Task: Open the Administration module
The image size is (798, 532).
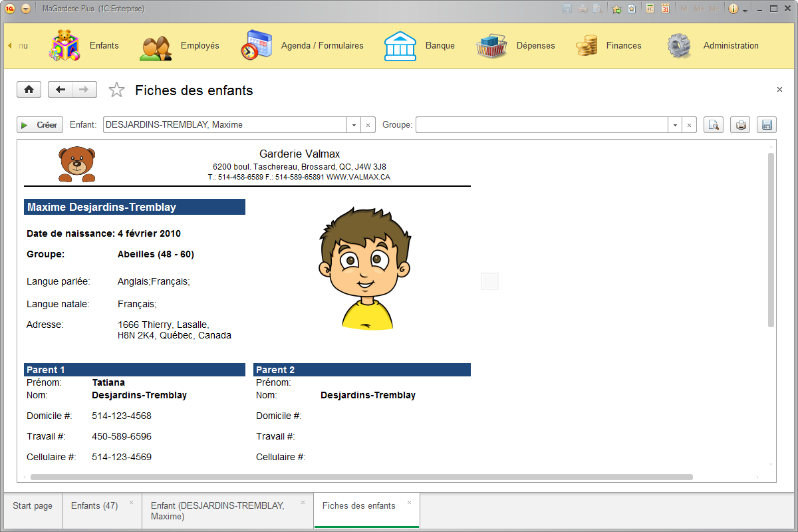Action: coord(730,45)
